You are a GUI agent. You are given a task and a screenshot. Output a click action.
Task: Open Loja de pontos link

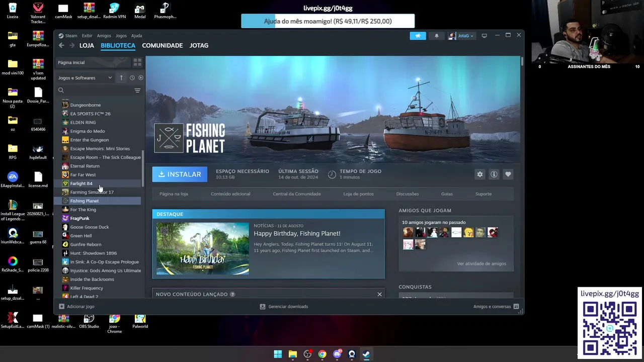[358, 194]
